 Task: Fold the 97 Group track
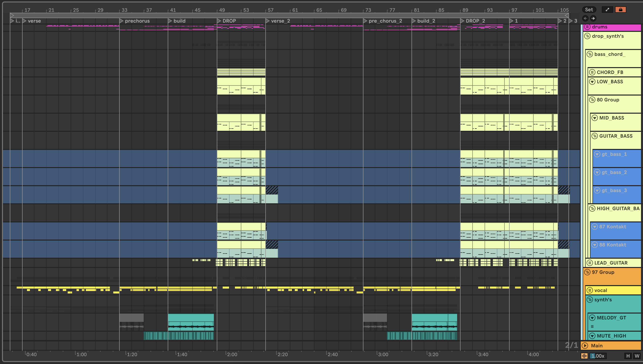pyautogui.click(x=587, y=272)
